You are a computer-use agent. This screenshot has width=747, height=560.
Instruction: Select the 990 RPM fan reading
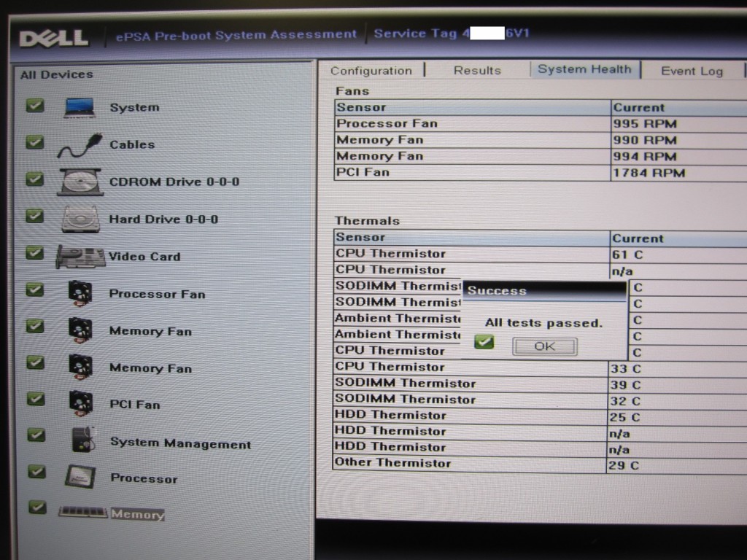coord(645,140)
